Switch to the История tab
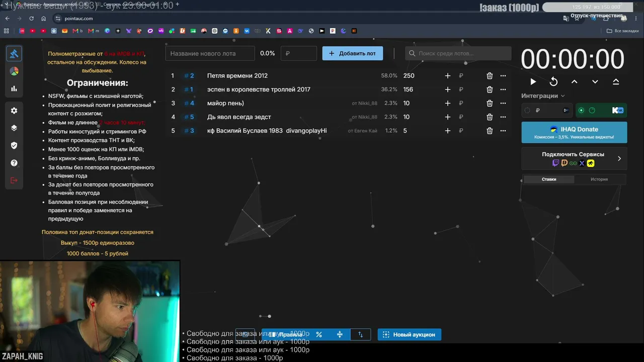The height and width of the screenshot is (362, 644). pos(599,179)
